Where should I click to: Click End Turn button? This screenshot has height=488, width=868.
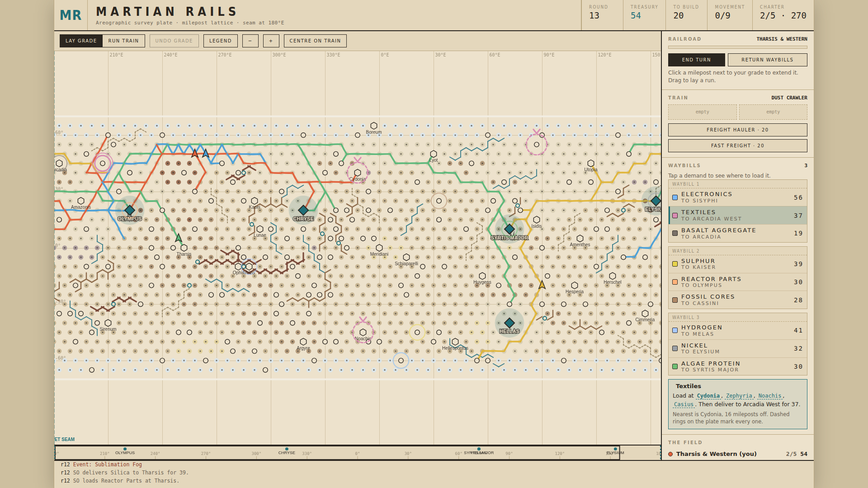click(x=697, y=60)
